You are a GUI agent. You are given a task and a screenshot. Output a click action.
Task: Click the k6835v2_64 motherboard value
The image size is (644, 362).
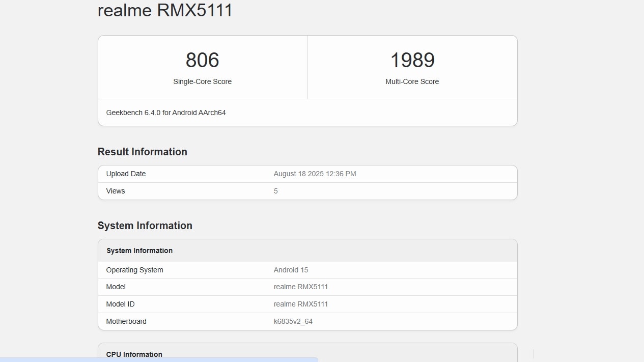click(293, 321)
